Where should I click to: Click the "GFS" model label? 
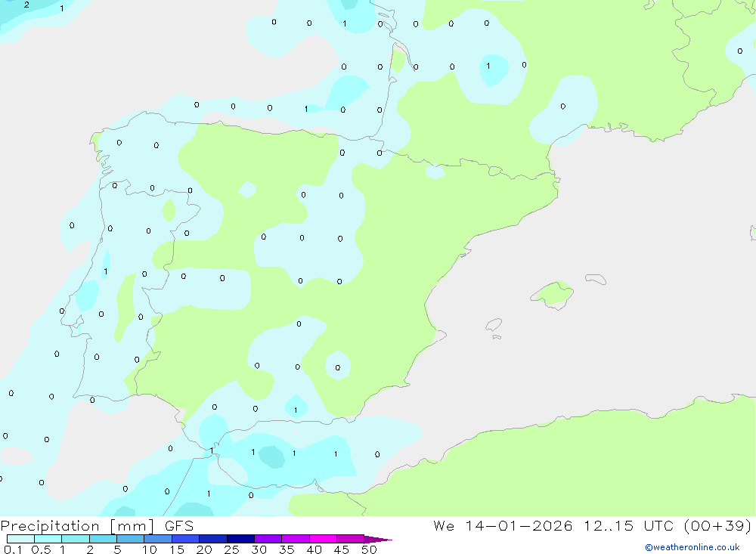179,525
